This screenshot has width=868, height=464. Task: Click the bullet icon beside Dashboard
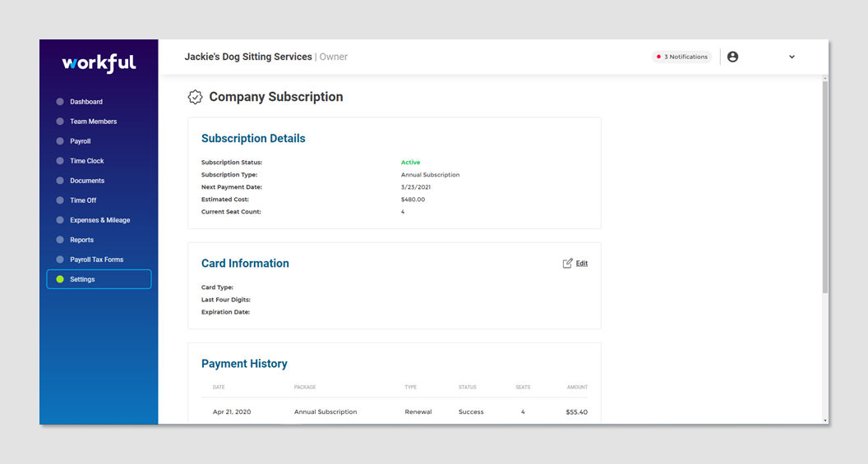60,102
